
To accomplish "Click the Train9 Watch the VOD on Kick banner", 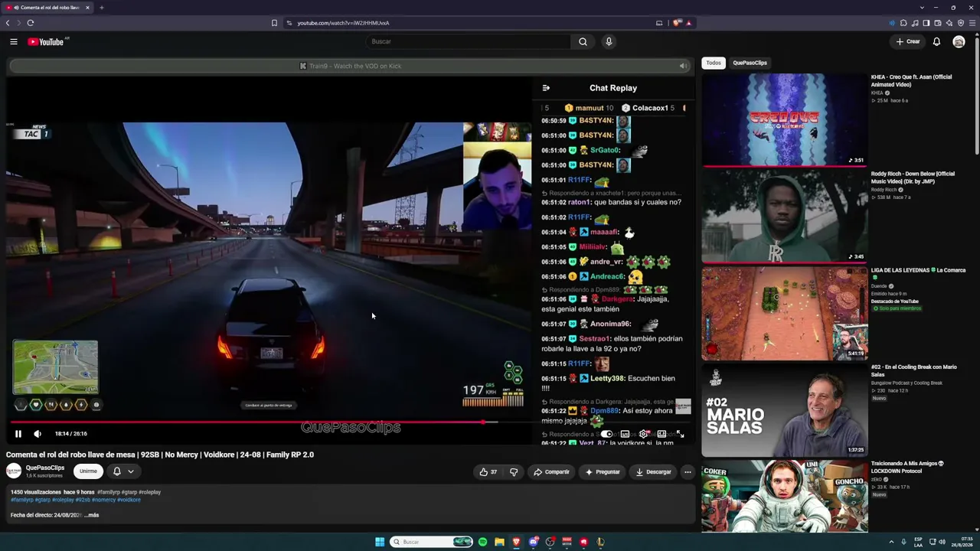I will (351, 66).
